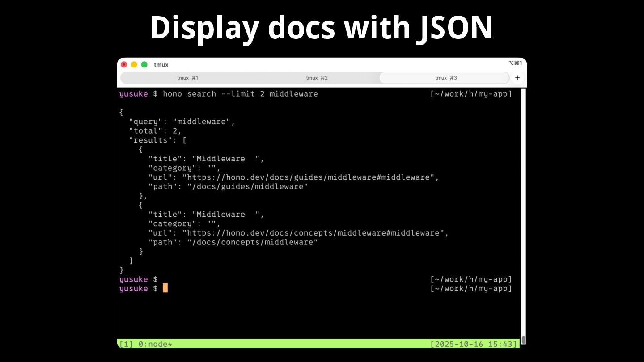Click the tmux window title text
Screen dimensions: 644x362
click(161, 65)
